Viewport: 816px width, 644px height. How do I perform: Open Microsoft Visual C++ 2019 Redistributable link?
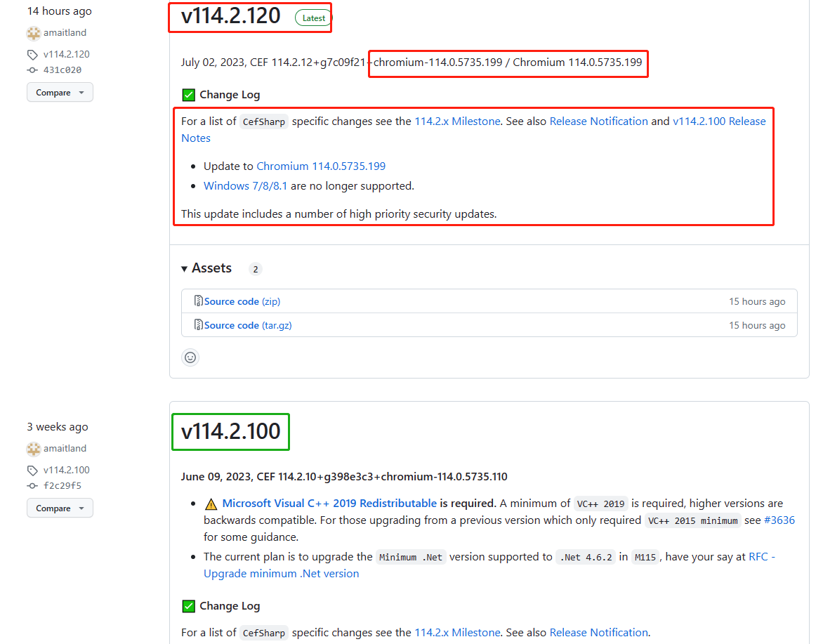coord(329,504)
